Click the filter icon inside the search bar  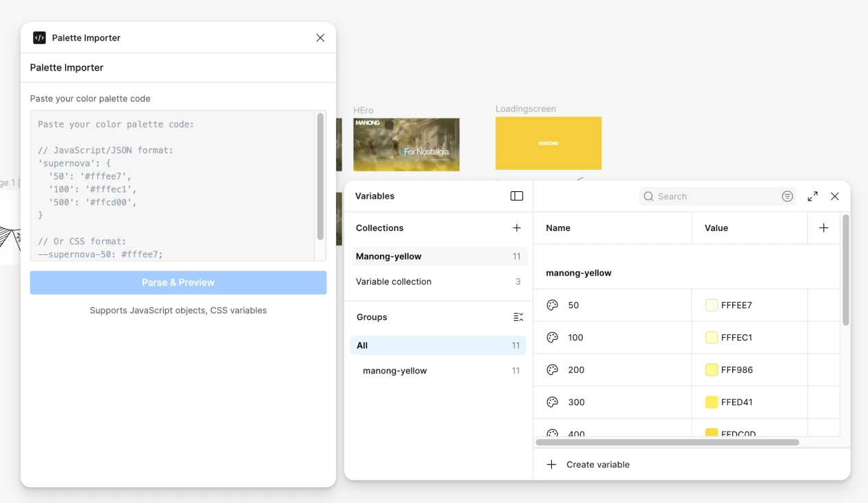(787, 196)
